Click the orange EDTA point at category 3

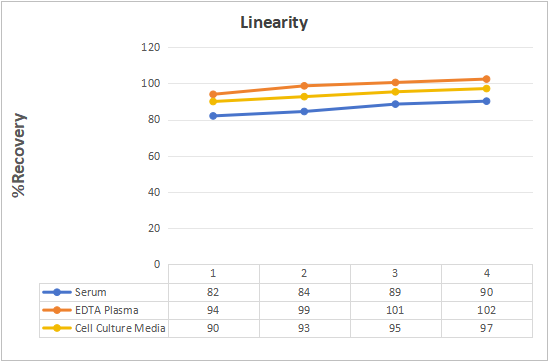(395, 82)
